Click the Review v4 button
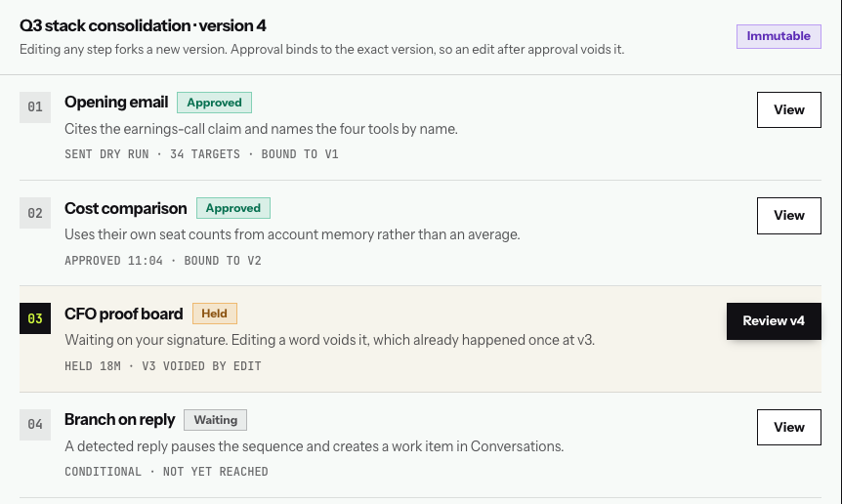Viewport: 842px width, 504px height. tap(774, 321)
